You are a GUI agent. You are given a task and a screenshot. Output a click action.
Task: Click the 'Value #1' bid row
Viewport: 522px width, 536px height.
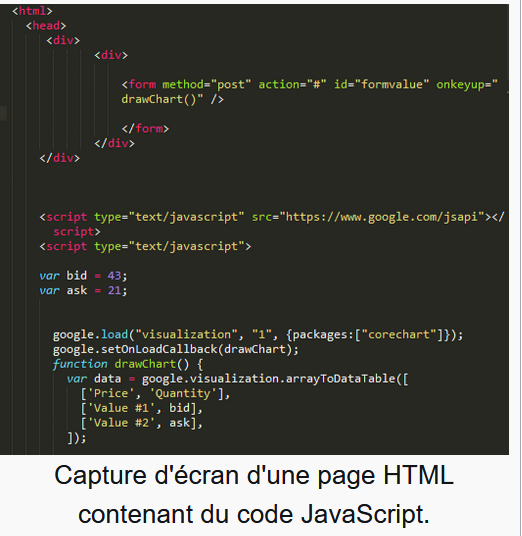(142, 408)
